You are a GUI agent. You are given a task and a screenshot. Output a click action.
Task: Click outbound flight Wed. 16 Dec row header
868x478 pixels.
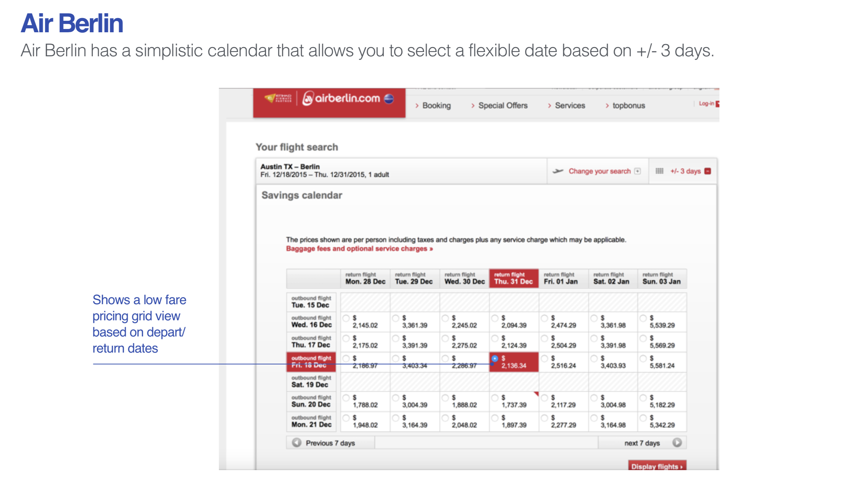312,322
